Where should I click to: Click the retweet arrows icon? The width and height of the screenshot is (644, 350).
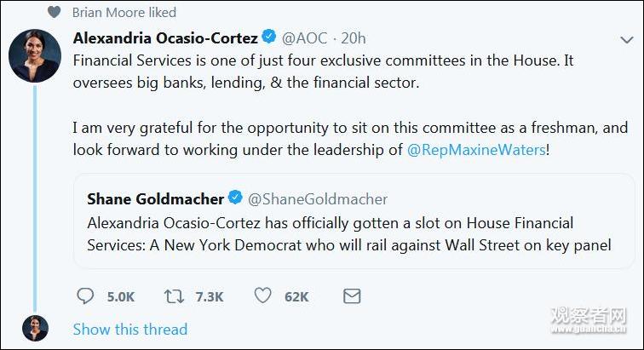174,296
